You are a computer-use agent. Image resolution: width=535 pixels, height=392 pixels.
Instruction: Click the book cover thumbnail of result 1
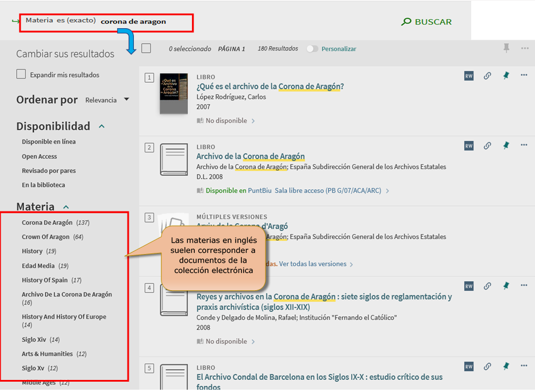click(x=174, y=93)
